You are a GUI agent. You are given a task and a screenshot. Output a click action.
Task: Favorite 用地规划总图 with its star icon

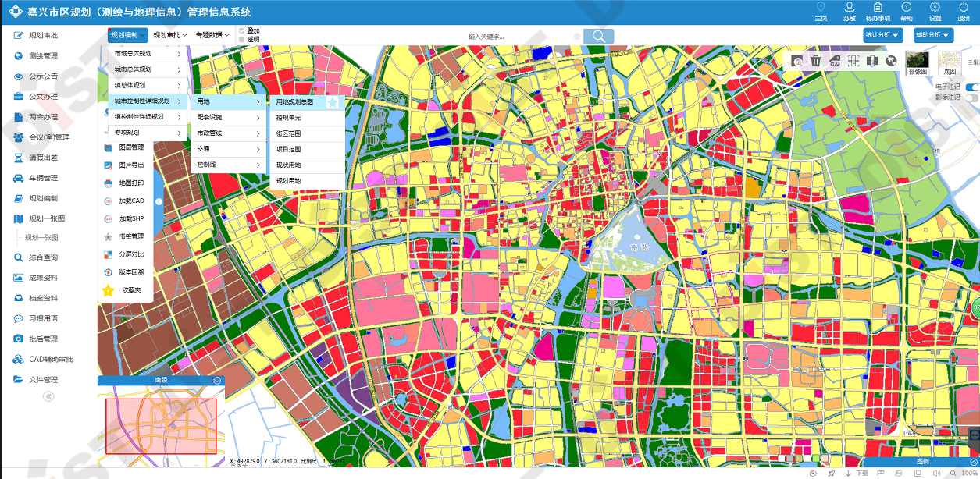click(332, 102)
